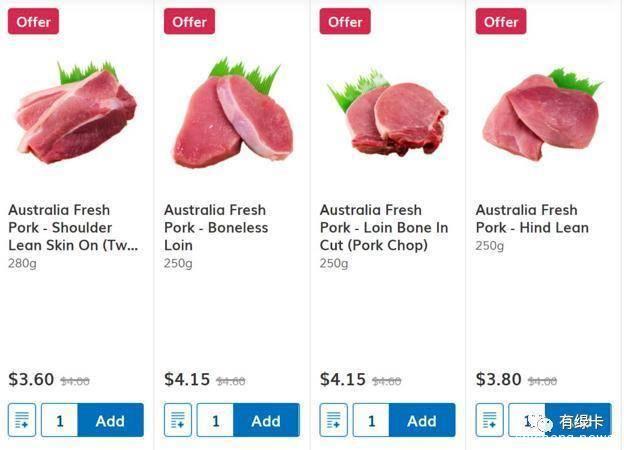The height and width of the screenshot is (450, 624).
Task: Add Loin Bone In Cut pork to cart
Action: pyautogui.click(x=422, y=421)
